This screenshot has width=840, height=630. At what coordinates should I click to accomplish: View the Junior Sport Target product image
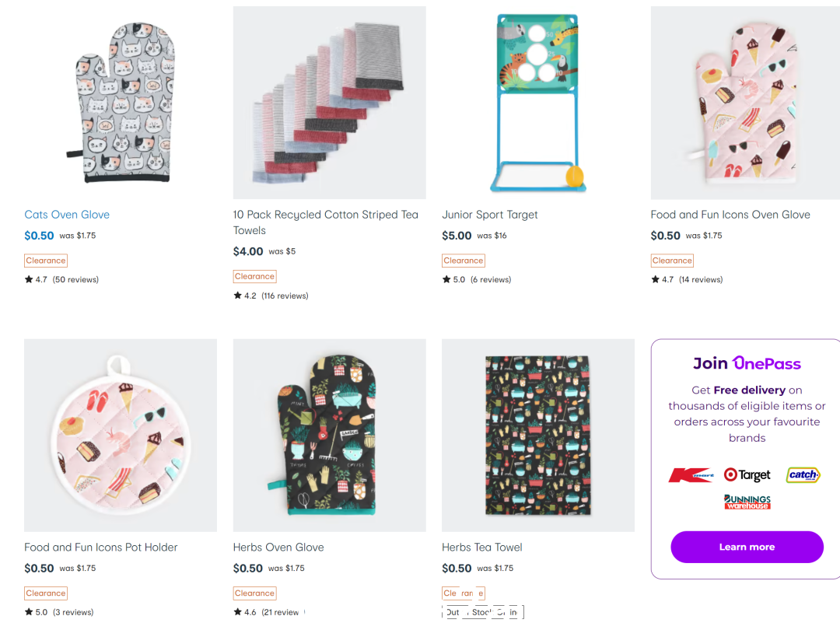(538, 103)
